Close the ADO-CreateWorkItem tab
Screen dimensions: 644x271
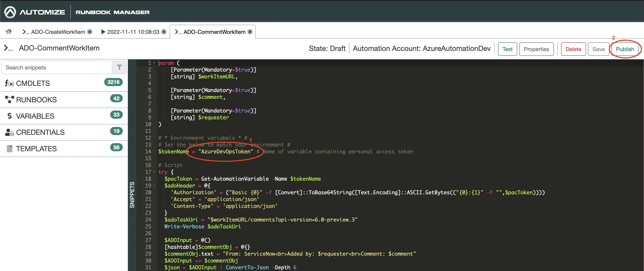point(90,32)
